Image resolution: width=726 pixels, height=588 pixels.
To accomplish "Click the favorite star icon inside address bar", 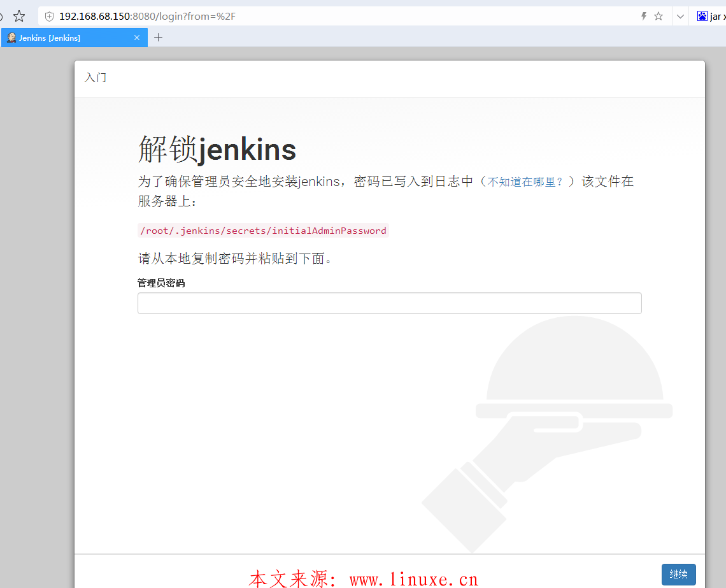I will 658,17.
